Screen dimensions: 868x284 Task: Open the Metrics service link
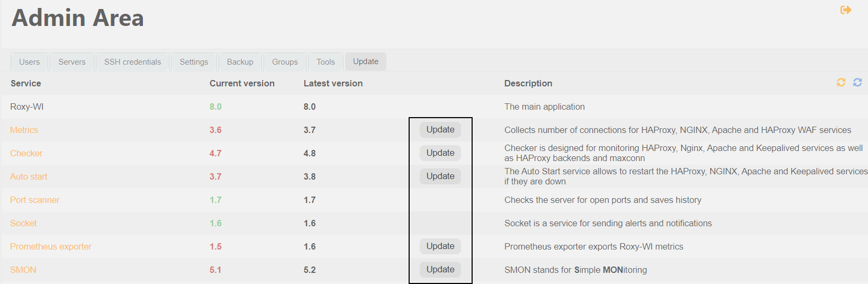coord(24,130)
